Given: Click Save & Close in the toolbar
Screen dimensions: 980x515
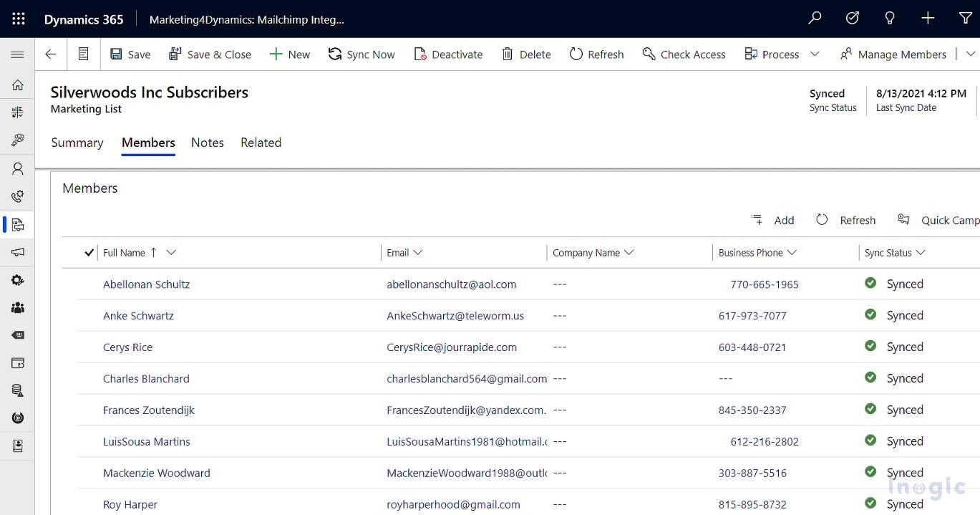Looking at the screenshot, I should click(210, 54).
